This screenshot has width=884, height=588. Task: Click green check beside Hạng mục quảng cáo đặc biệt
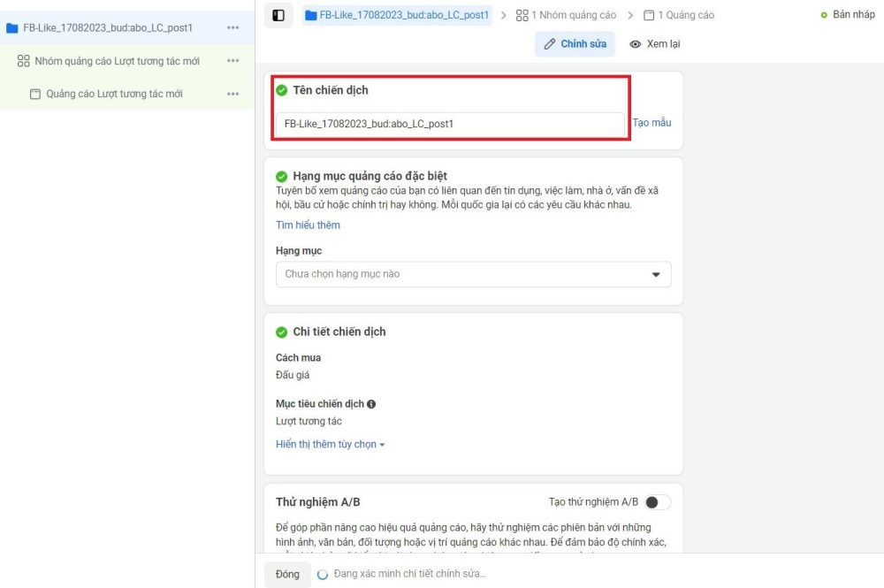tap(282, 176)
